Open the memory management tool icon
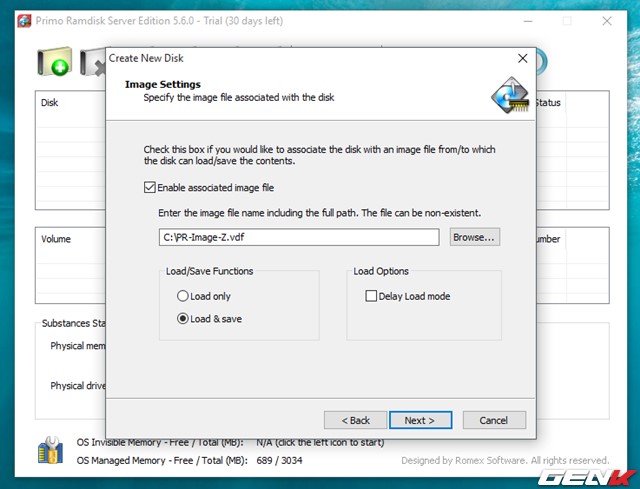The width and height of the screenshot is (640, 489). (x=51, y=450)
